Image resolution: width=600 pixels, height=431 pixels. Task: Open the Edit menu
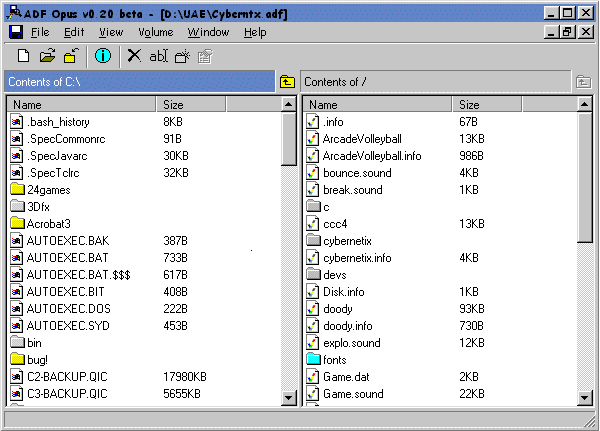pyautogui.click(x=74, y=32)
